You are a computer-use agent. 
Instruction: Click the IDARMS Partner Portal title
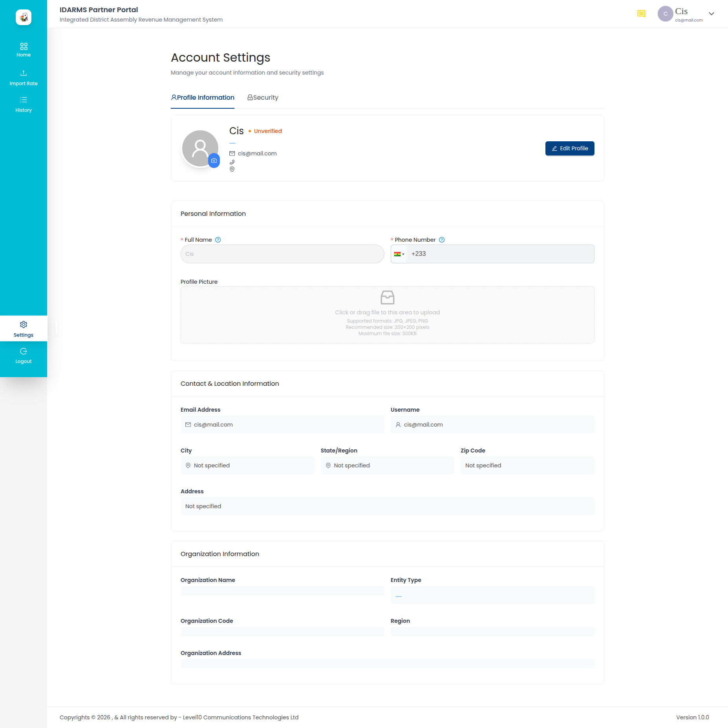[99, 10]
